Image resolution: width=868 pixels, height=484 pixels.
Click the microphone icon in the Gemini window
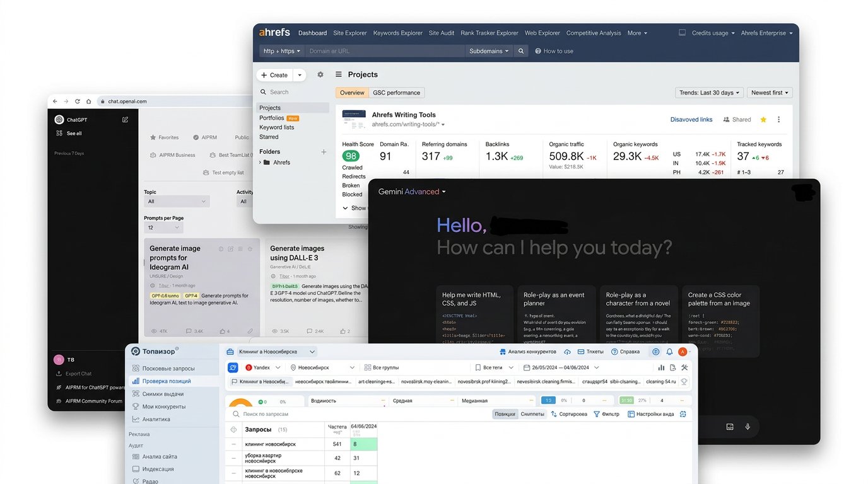[748, 427]
